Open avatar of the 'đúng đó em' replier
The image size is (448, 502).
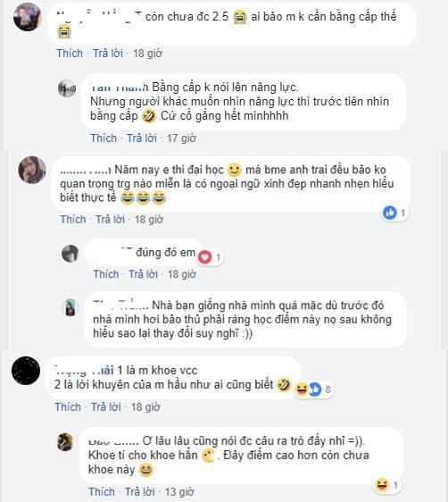(70, 254)
